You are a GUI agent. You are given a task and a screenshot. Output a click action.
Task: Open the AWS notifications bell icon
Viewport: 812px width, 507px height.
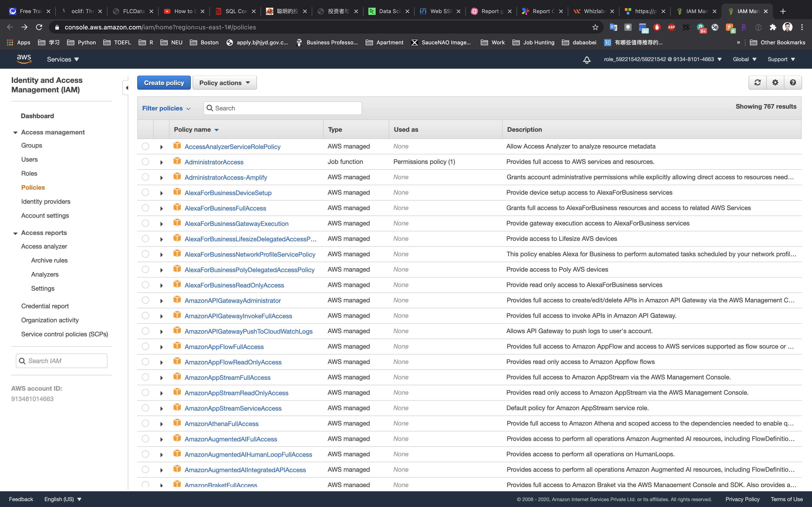pyautogui.click(x=587, y=60)
